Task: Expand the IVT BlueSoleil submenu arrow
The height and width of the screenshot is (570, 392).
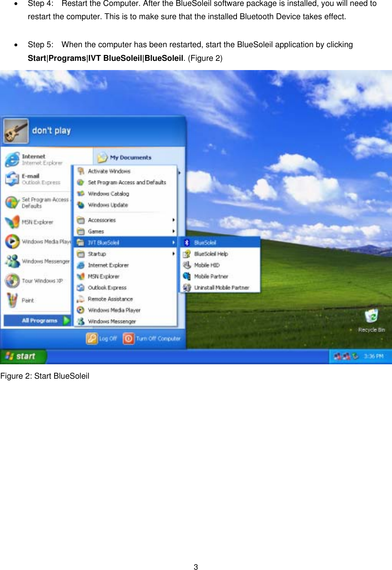Action: 174,242
